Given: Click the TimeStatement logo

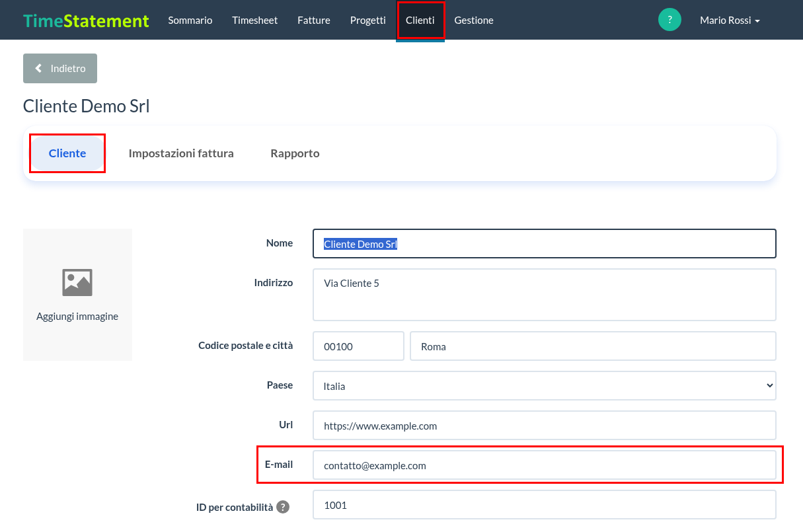Looking at the screenshot, I should tap(86, 20).
